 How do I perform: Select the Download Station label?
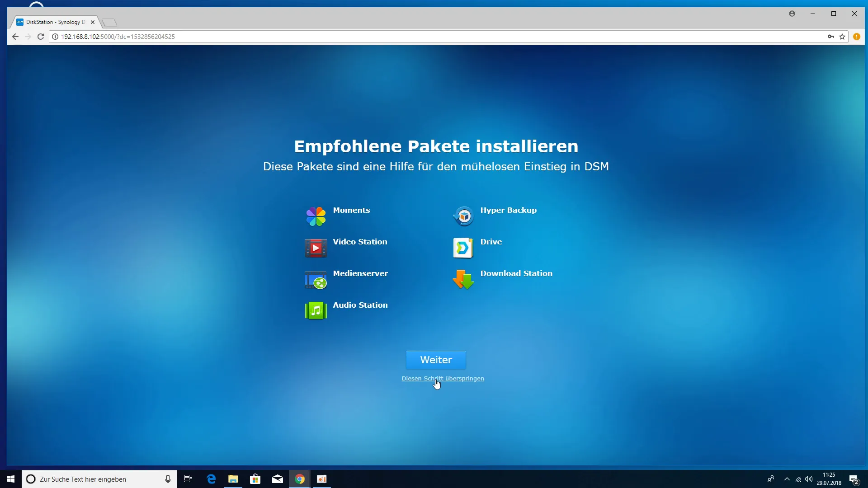(516, 273)
